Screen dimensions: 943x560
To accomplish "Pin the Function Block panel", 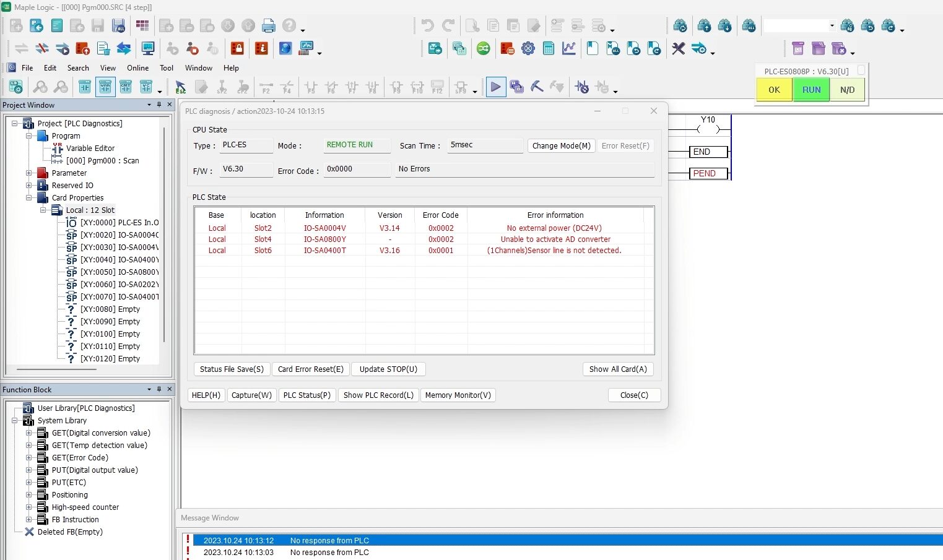I will [x=159, y=389].
